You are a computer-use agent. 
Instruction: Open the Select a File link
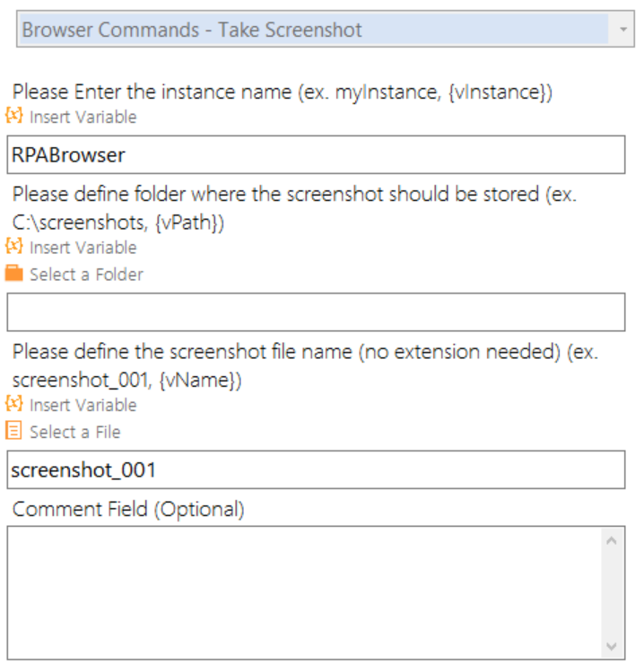pyautogui.click(x=75, y=432)
